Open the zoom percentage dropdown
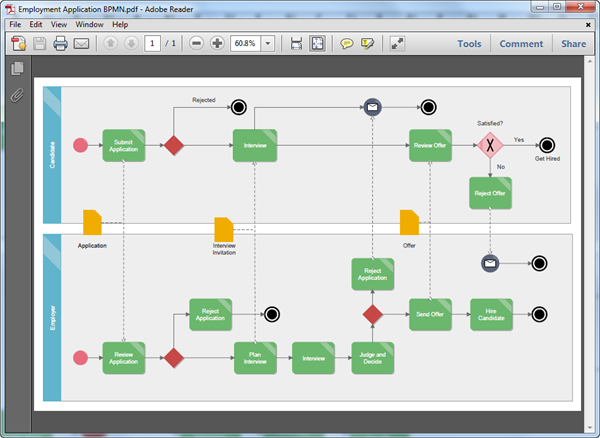This screenshot has width=600, height=438. pos(268,44)
